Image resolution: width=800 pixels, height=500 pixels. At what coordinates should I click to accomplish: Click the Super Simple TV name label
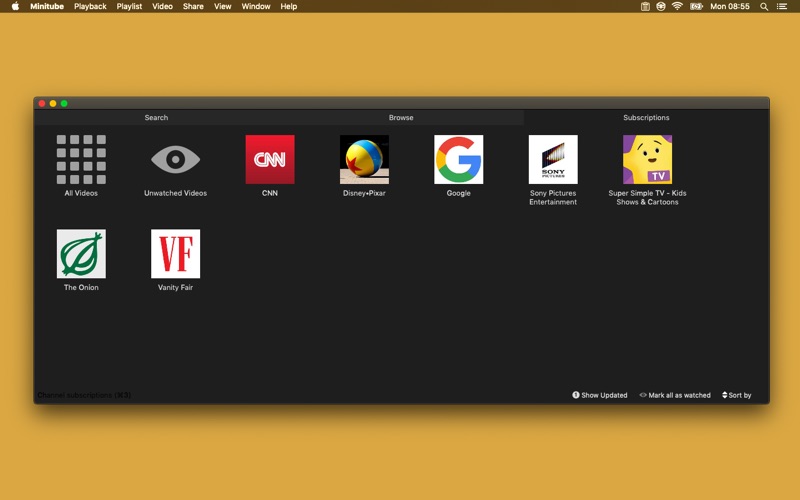click(647, 197)
